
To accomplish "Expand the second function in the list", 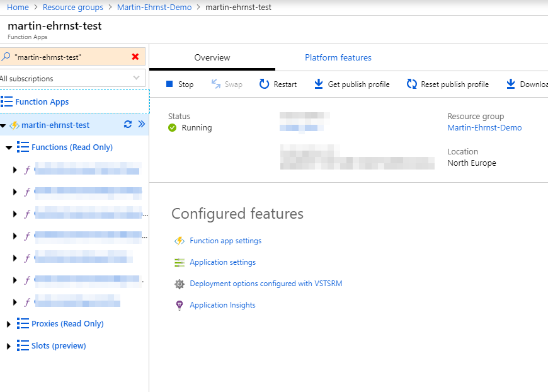I will click(x=14, y=192).
